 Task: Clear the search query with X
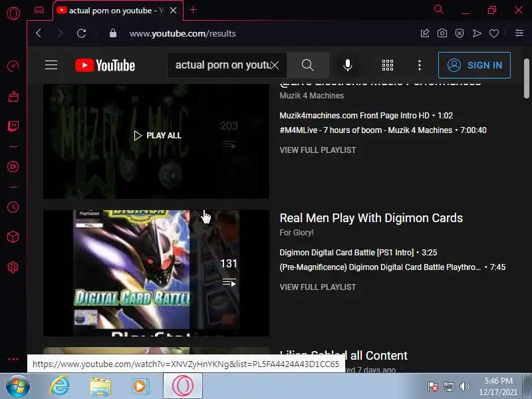pyautogui.click(x=275, y=65)
